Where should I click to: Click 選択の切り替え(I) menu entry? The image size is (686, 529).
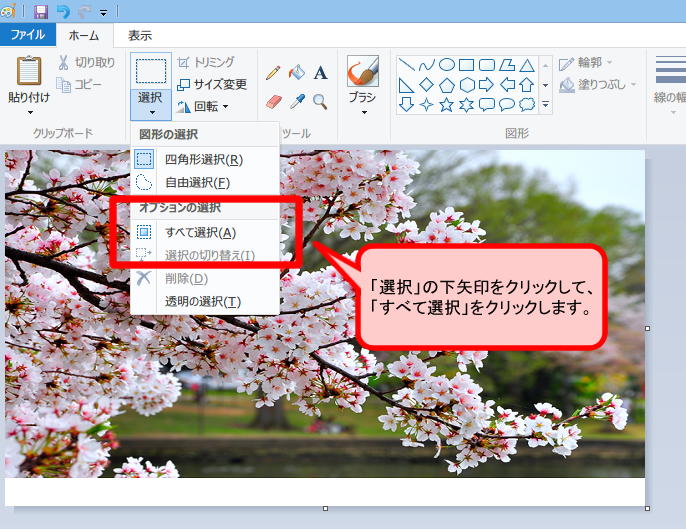tap(205, 255)
